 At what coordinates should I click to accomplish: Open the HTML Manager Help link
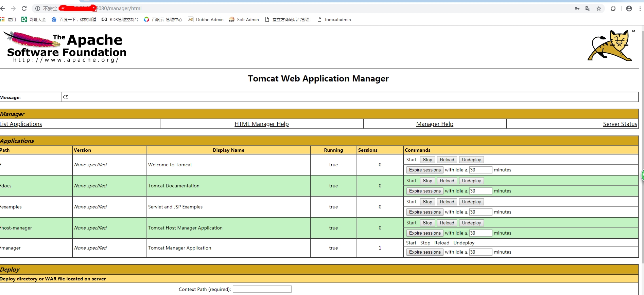coord(262,124)
